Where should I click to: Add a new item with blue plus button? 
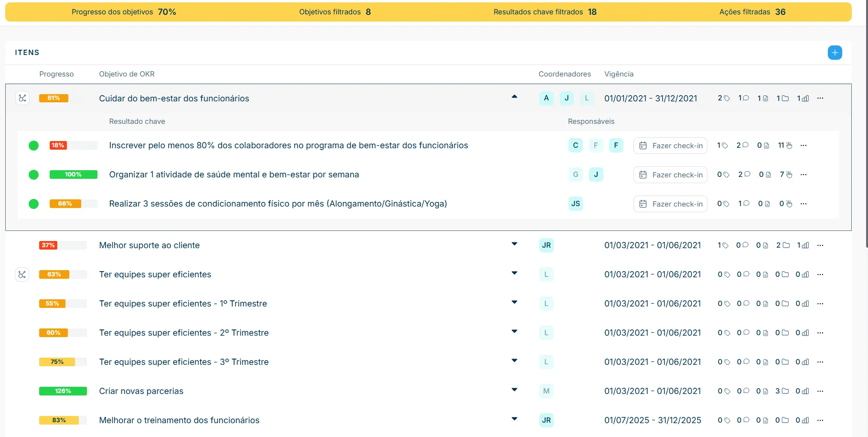[835, 53]
